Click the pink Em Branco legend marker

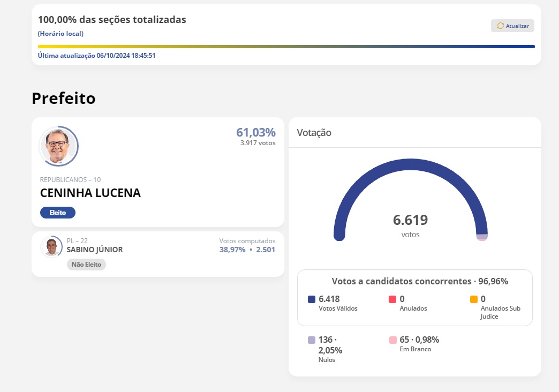click(392, 339)
